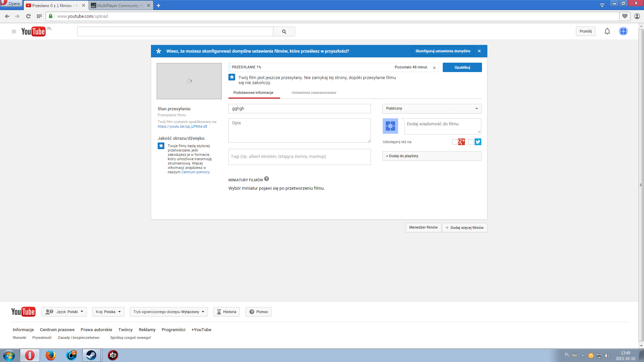Open the Centrum pomocy link

click(x=196, y=172)
